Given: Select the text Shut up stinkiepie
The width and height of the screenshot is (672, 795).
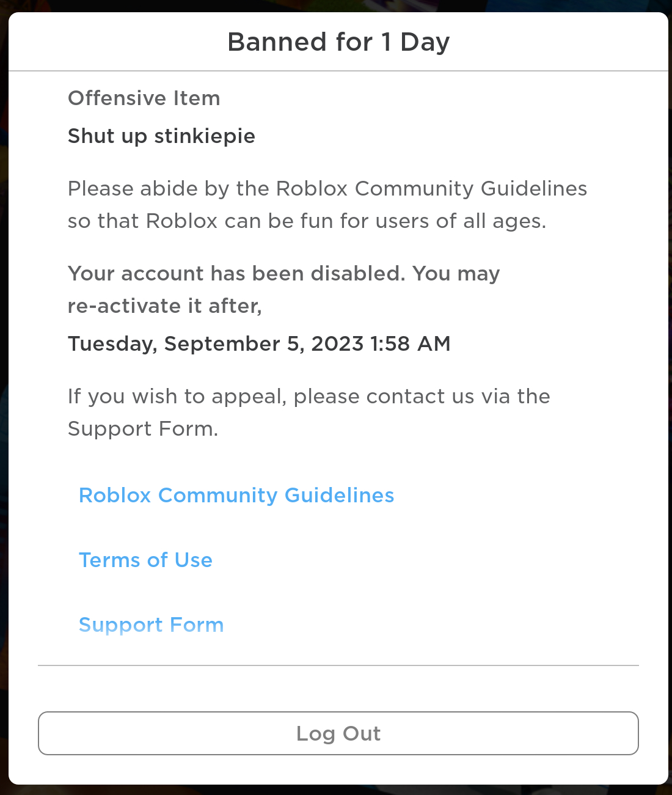Looking at the screenshot, I should (x=161, y=136).
